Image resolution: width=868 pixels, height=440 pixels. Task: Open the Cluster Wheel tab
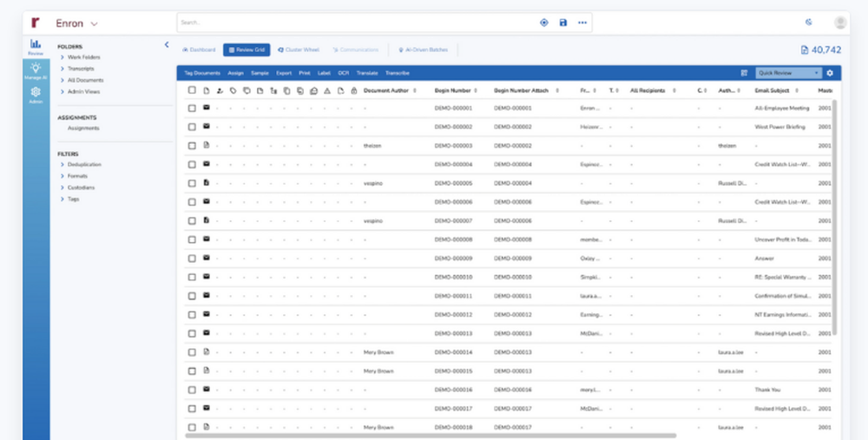(x=299, y=49)
